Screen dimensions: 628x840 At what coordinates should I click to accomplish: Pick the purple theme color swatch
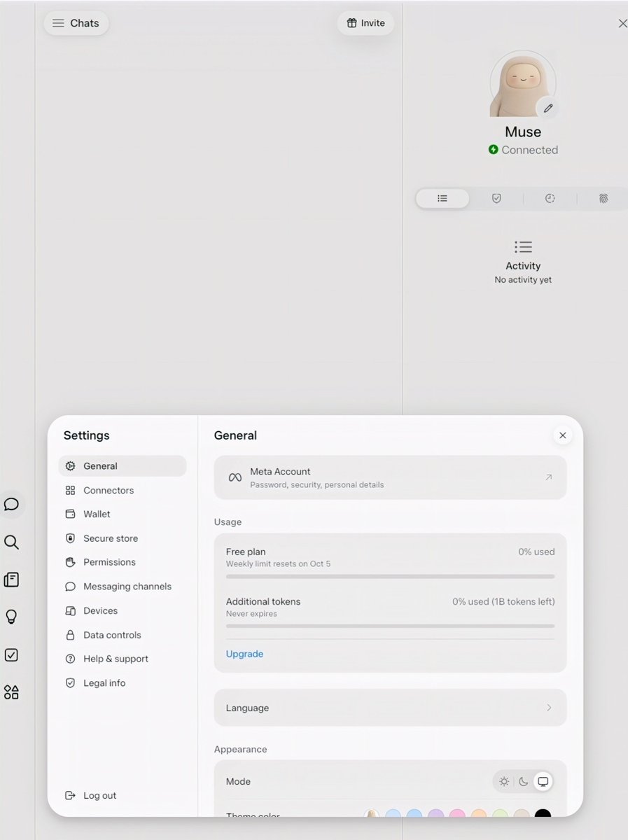tap(436, 814)
